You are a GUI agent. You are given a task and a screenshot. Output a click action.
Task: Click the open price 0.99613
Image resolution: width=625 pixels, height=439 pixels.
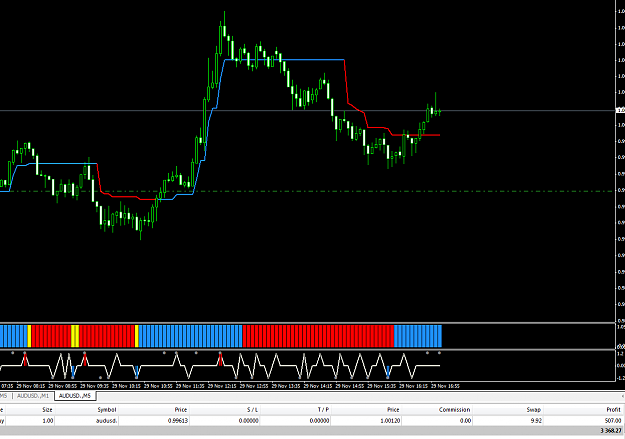click(178, 421)
